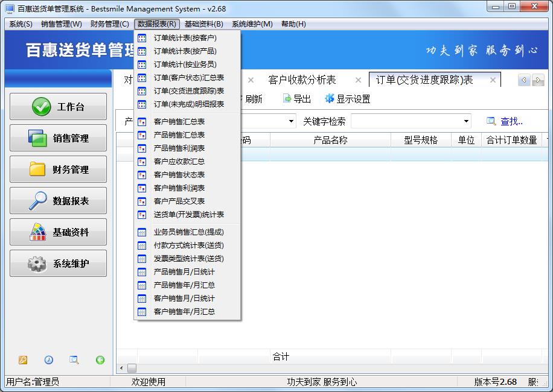Expand the 关键字检索 combo box dropdown
The width and height of the screenshot is (553, 392).
[466, 121]
